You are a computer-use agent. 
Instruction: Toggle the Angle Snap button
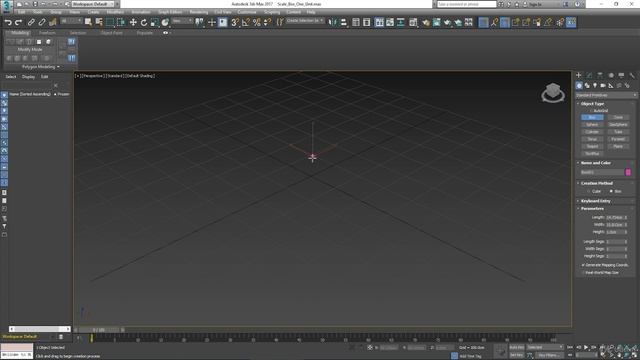coord(246,22)
